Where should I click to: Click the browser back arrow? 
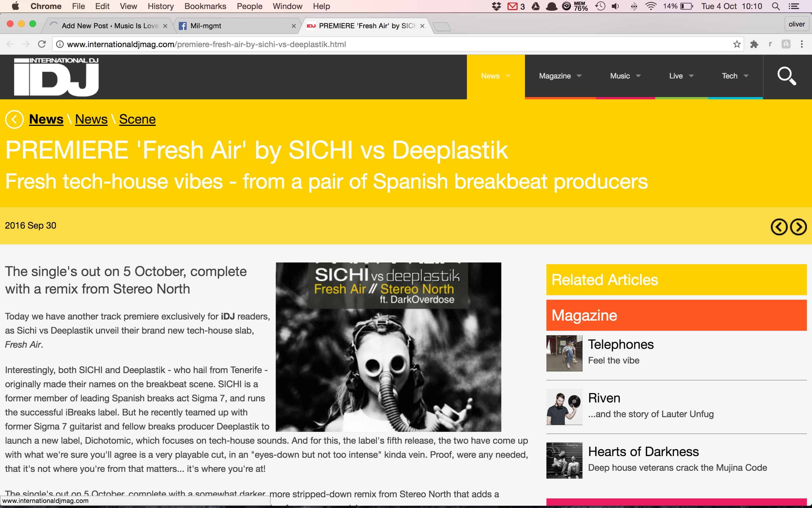[10, 44]
